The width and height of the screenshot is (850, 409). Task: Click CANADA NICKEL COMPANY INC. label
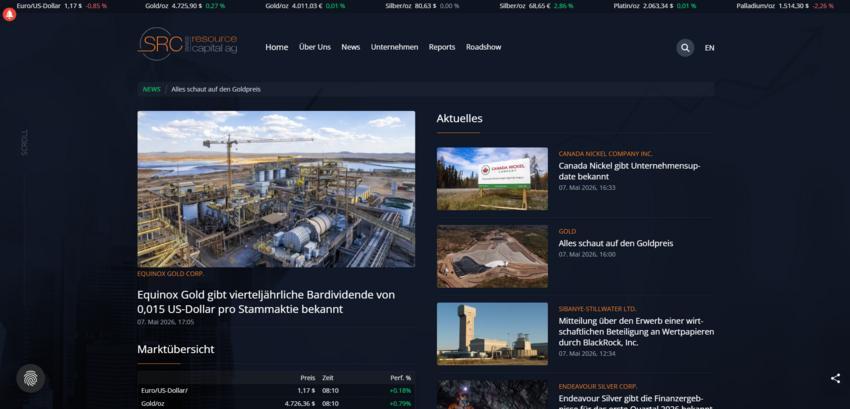(606, 154)
